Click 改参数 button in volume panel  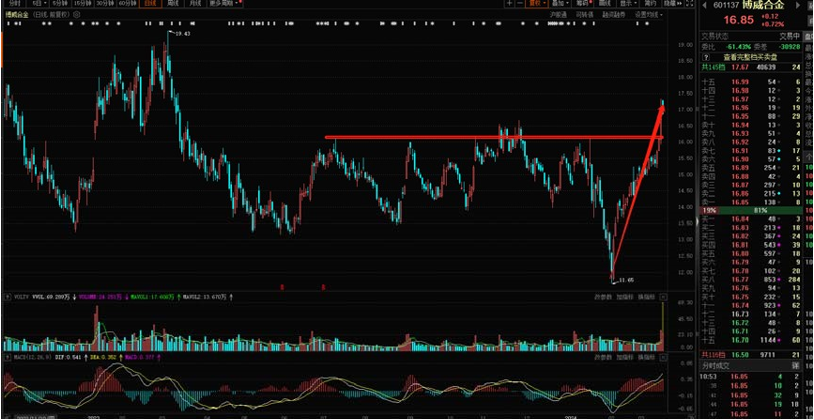click(x=603, y=297)
